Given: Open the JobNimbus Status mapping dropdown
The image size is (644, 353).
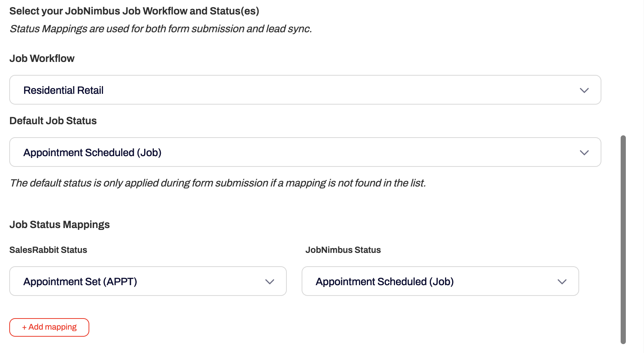Looking at the screenshot, I should (440, 281).
